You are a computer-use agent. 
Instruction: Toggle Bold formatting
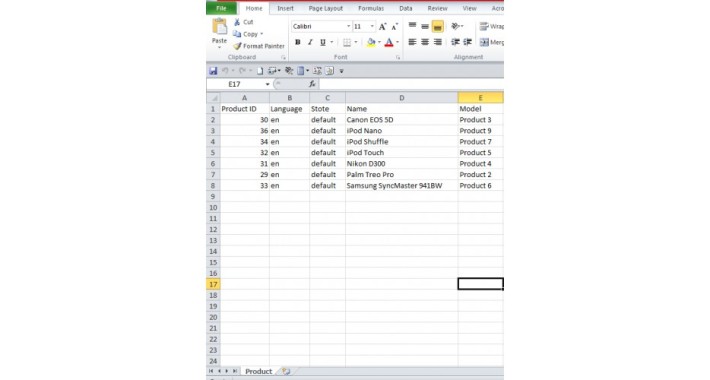(297, 42)
